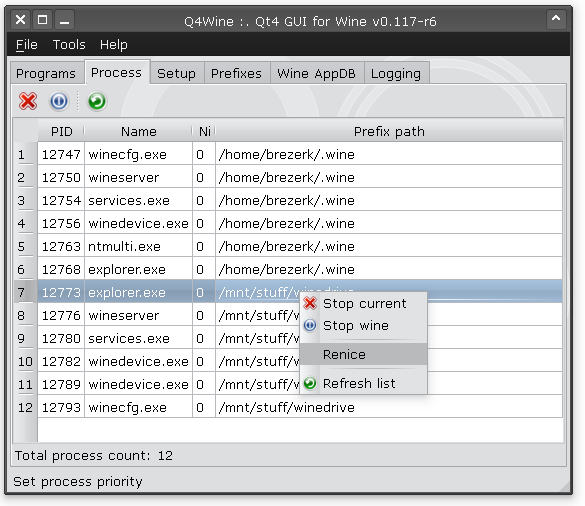Click PID cell 12780
Image resolution: width=585 pixels, height=506 pixels.
pos(61,338)
